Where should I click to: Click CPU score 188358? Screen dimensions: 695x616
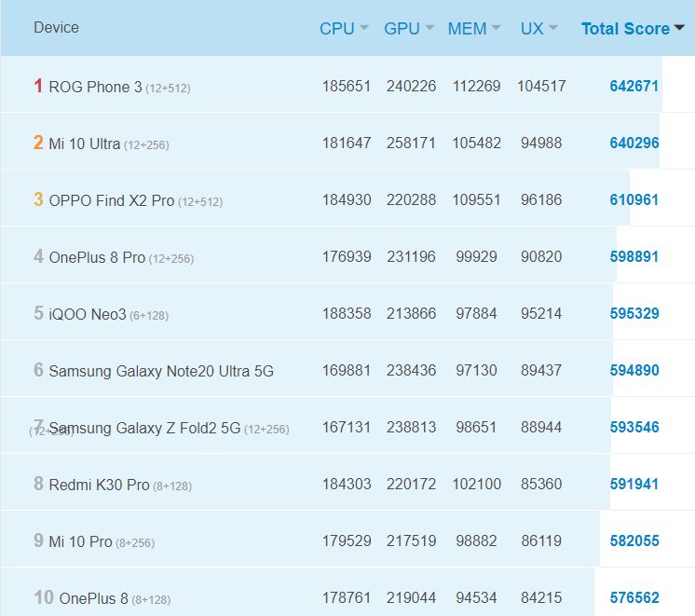tap(347, 313)
